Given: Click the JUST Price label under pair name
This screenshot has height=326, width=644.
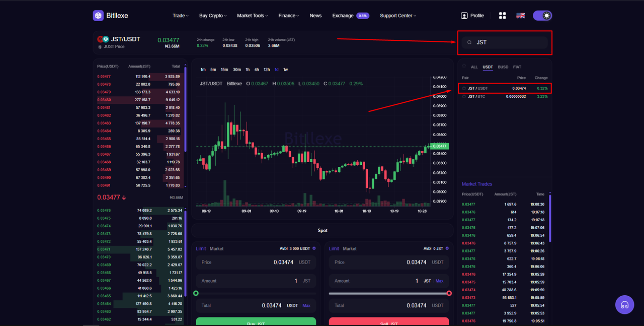Looking at the screenshot, I should 114,47.
